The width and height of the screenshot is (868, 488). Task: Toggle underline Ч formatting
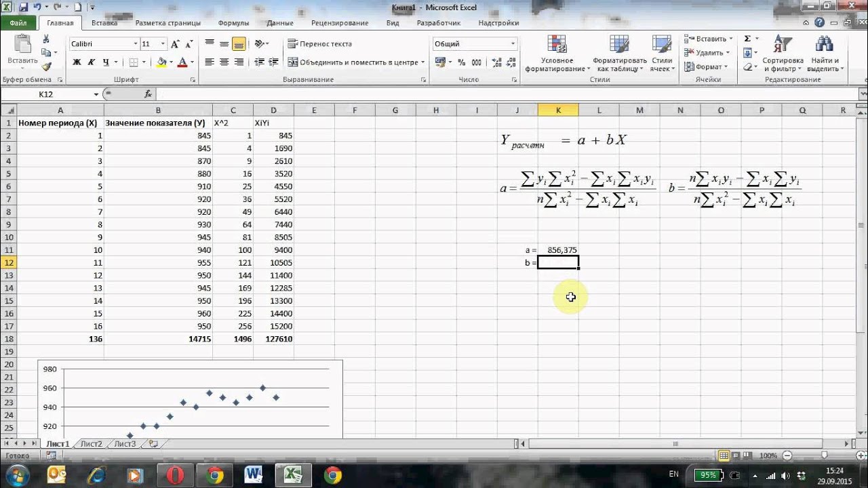[106, 62]
